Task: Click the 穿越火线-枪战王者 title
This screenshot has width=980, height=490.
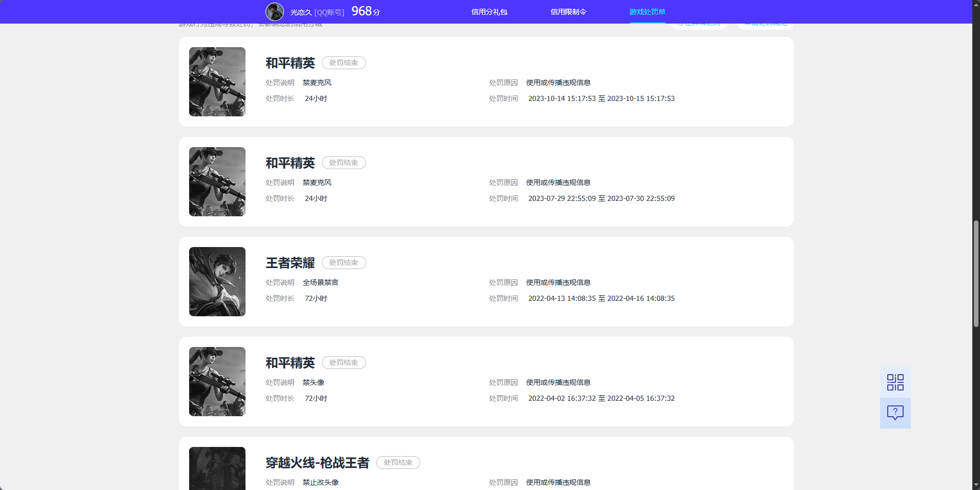Action: (x=317, y=463)
